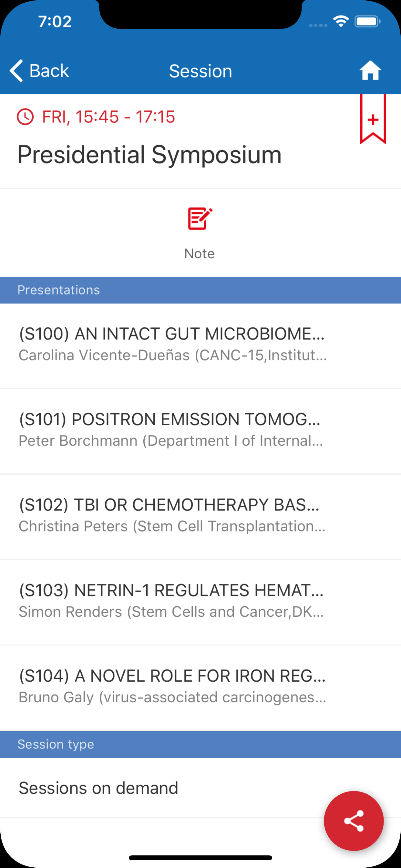The image size is (401, 868).
Task: Tap the home icon in header
Action: [x=370, y=71]
